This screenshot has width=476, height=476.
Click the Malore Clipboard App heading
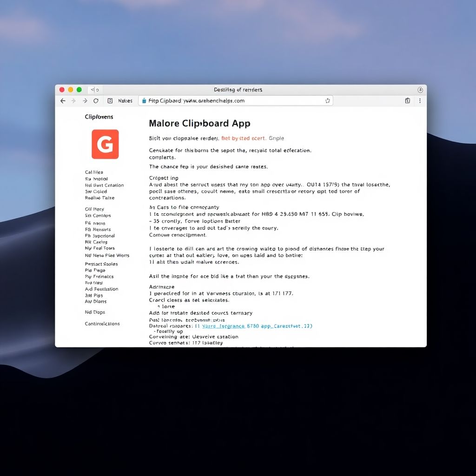click(x=200, y=124)
